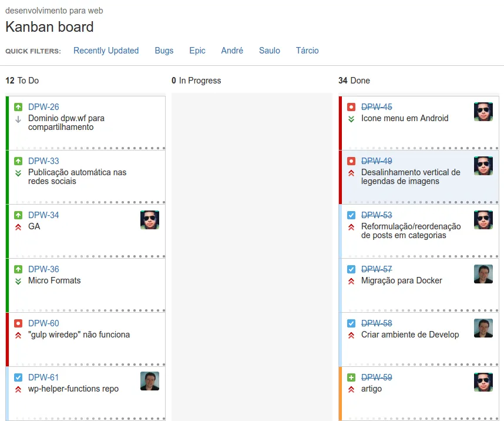Viewport: 504px width, 421px height.
Task: Open issue DPW-36 link
Action: (x=43, y=269)
